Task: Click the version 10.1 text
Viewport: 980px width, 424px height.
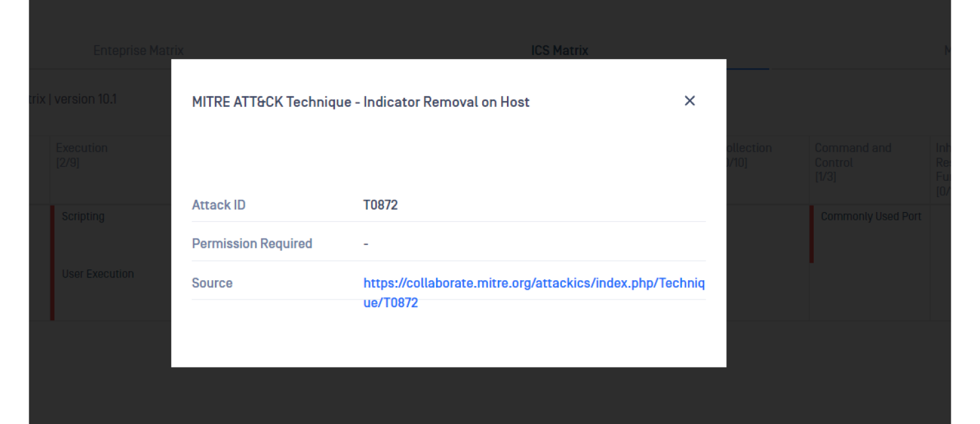Action: click(86, 99)
